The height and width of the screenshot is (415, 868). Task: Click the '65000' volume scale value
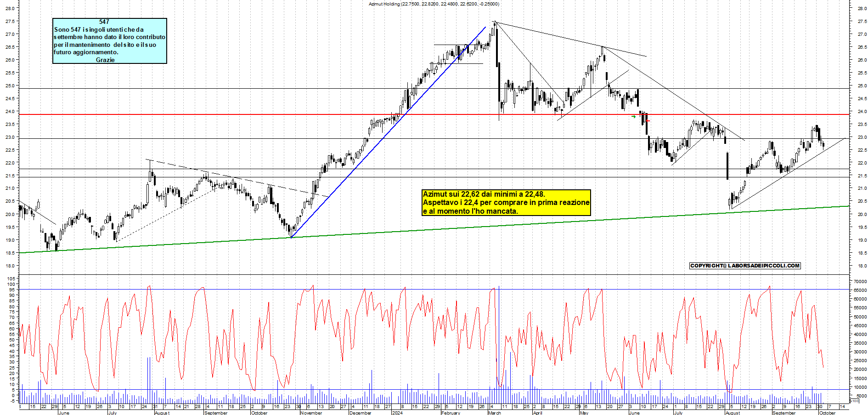(x=860, y=290)
